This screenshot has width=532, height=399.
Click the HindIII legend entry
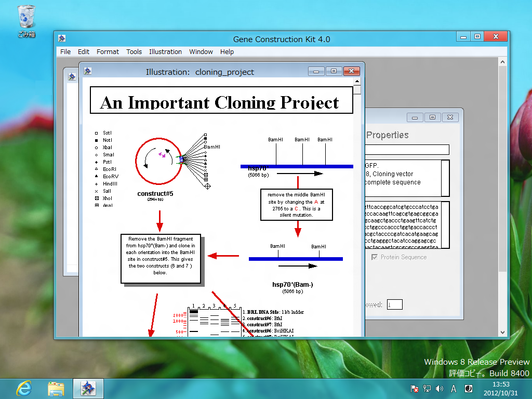pyautogui.click(x=106, y=184)
